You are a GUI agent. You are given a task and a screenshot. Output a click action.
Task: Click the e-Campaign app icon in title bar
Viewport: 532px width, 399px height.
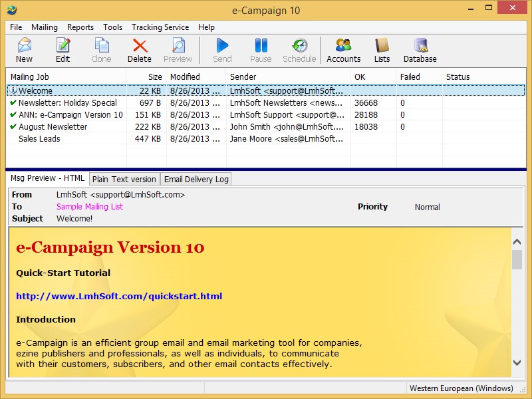coord(12,10)
